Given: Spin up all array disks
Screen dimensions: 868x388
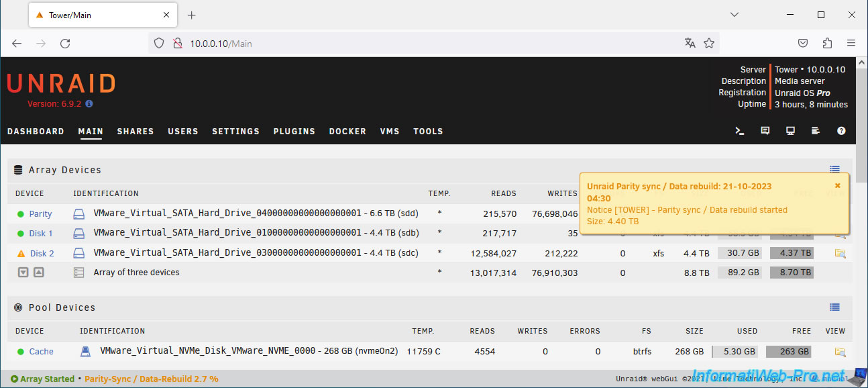Looking at the screenshot, I should [39, 273].
